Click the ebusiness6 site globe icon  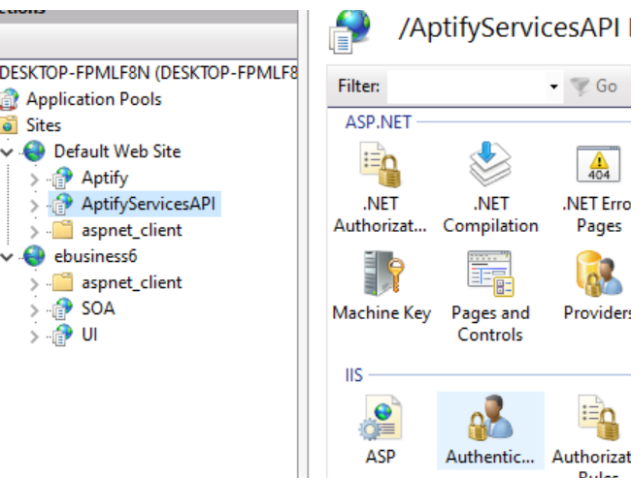pyautogui.click(x=34, y=256)
